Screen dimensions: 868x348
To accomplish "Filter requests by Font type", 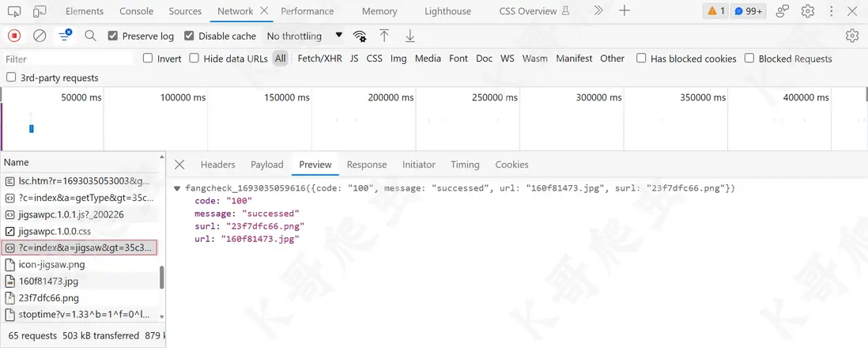I will click(x=459, y=59).
